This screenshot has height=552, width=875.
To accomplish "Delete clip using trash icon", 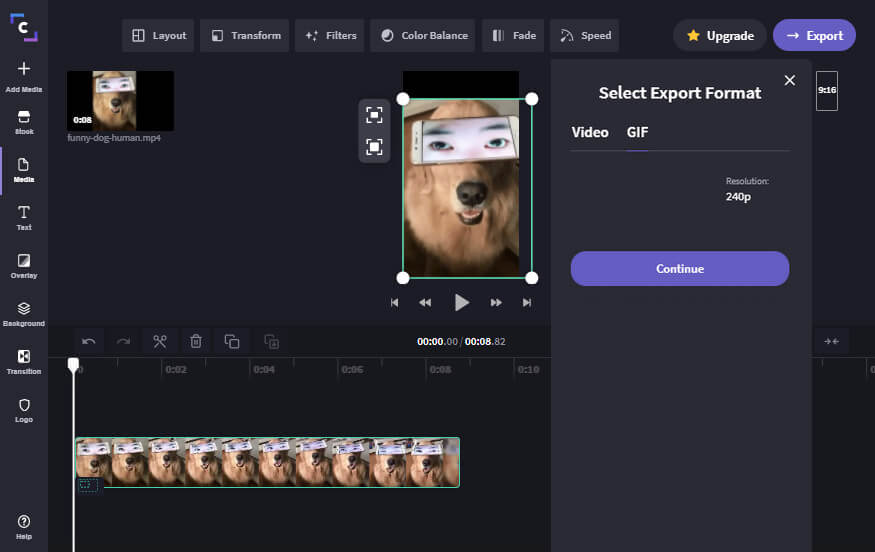I will pos(196,341).
